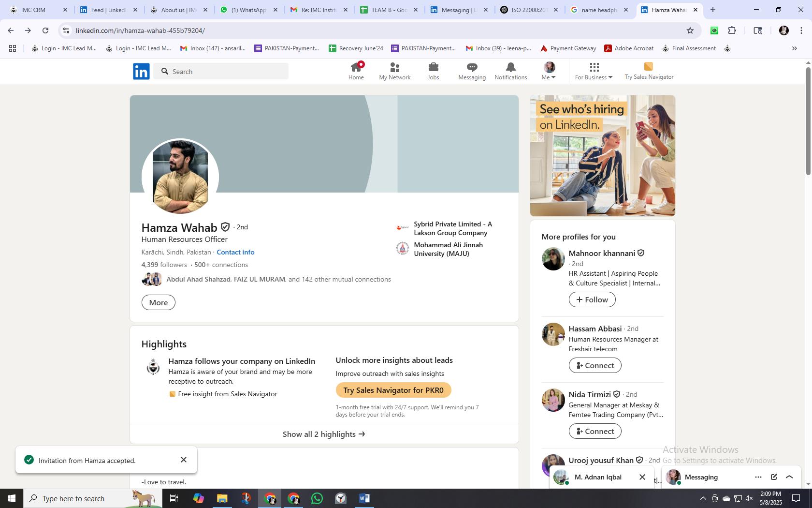Screen dimensions: 812x508
Task: Follow Mahnoor khannani
Action: coord(592,299)
